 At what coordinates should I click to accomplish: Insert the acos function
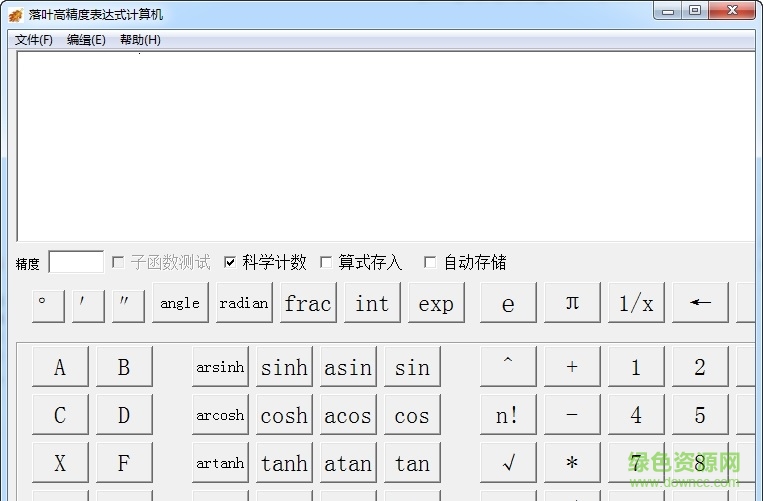point(348,414)
